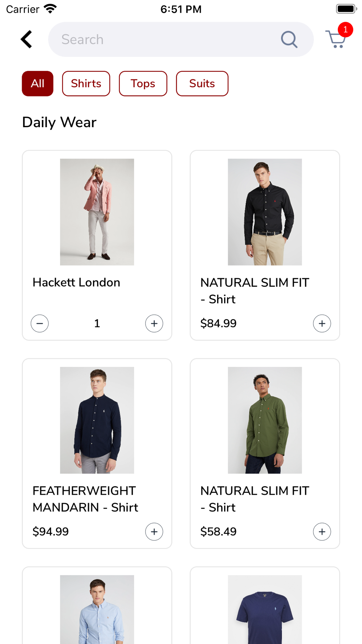Click the magnifying glass search icon
362x644 pixels.
289,39
